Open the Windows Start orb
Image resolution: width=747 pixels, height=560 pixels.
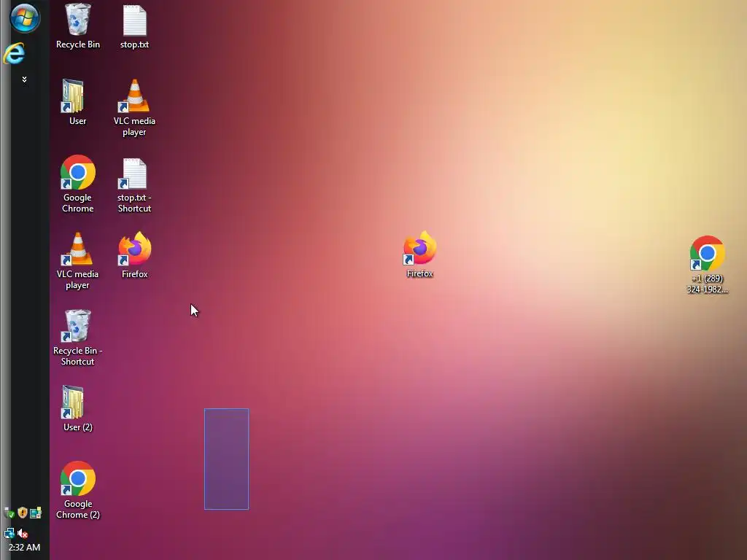[25, 17]
